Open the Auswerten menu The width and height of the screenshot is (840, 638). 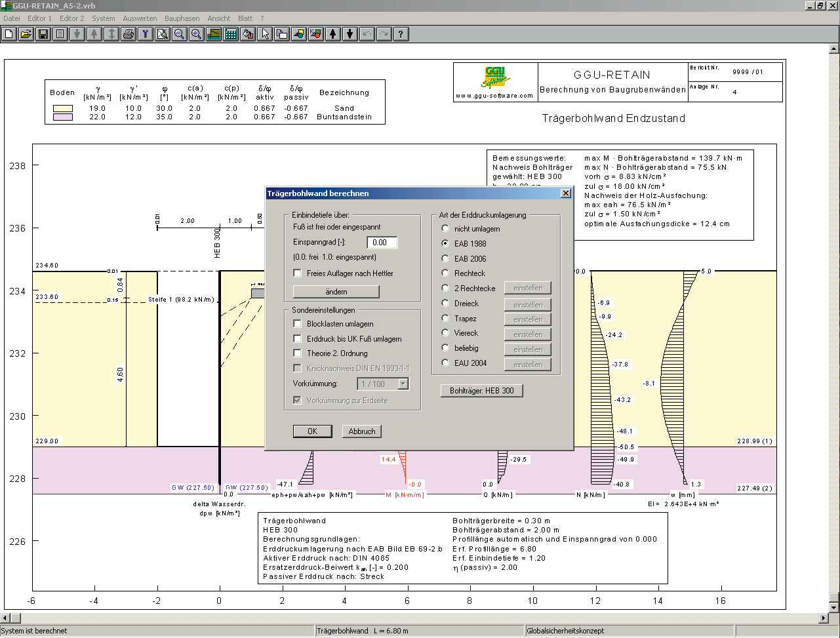click(x=140, y=18)
